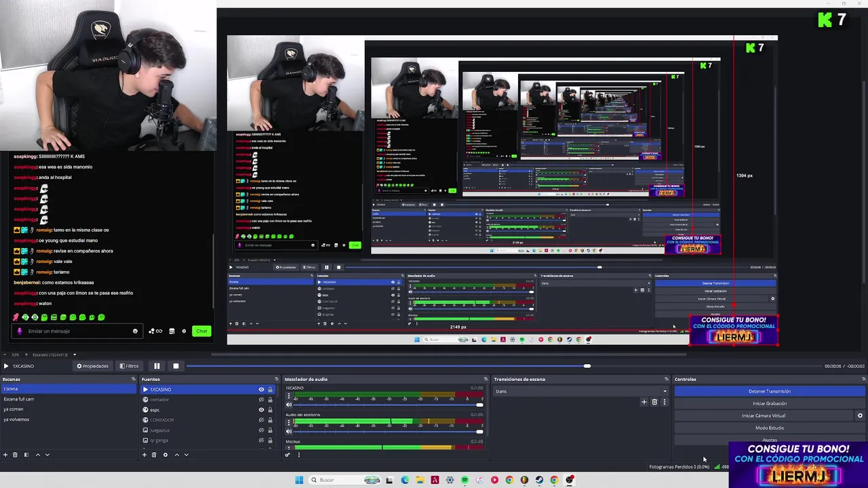Adjust 1XCASINO volume slider handle
868x488 pixels.
coord(479,405)
